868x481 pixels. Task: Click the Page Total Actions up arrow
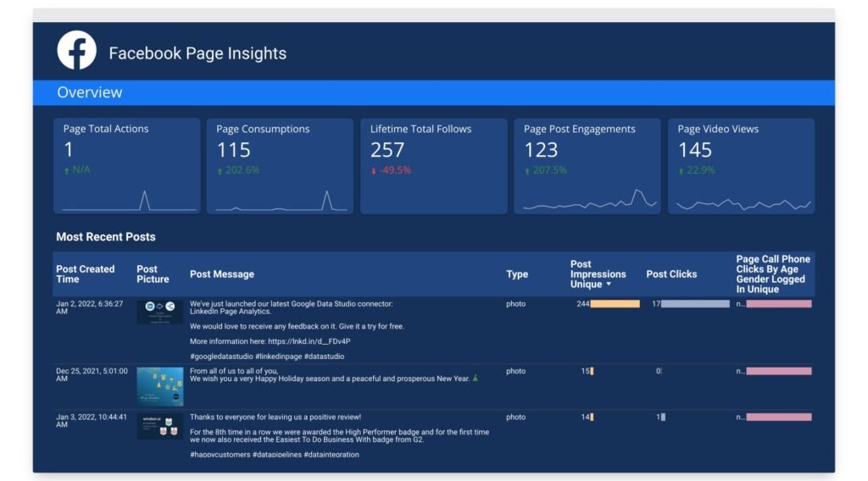click(66, 170)
